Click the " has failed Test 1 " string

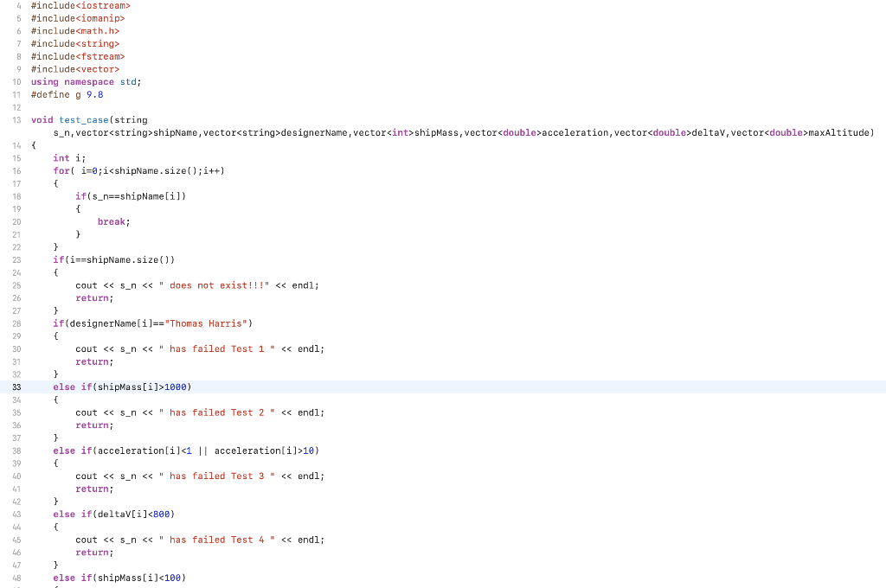click(217, 349)
